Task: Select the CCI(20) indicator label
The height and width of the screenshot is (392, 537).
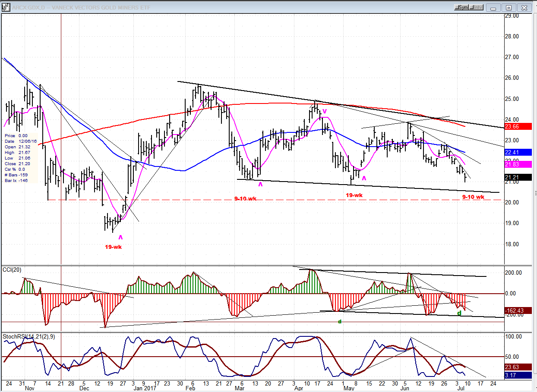Action: pyautogui.click(x=12, y=270)
